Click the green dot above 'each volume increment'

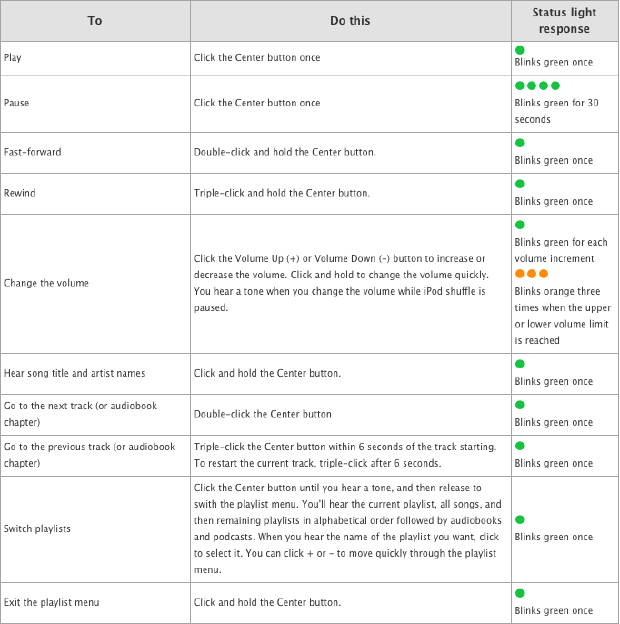click(x=519, y=225)
